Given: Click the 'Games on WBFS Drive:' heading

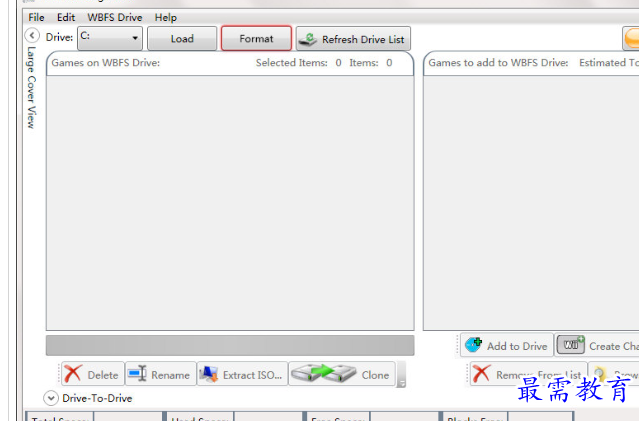Looking at the screenshot, I should [x=106, y=63].
